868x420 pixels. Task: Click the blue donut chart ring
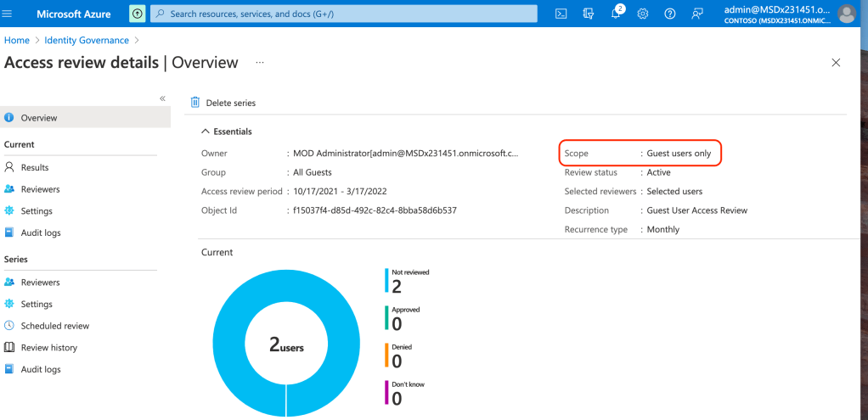tap(229, 346)
